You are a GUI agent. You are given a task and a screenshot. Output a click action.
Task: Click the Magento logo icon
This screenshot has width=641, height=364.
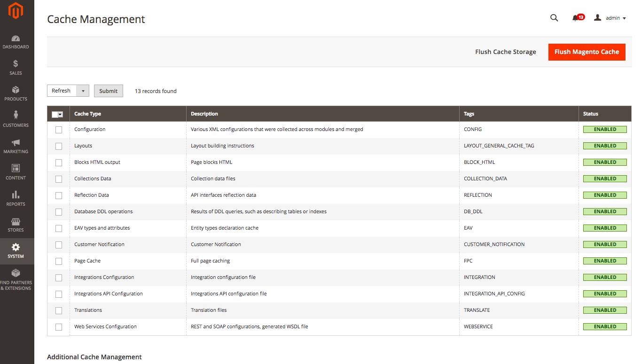tap(16, 11)
